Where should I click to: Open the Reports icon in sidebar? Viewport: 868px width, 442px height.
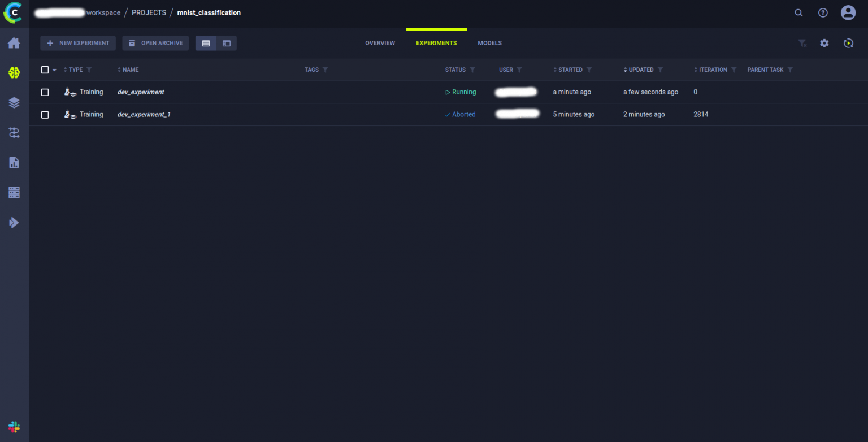[x=14, y=163]
